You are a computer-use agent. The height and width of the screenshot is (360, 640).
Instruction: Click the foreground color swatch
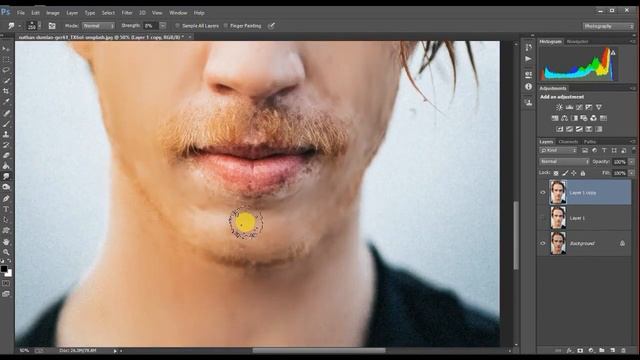4,269
